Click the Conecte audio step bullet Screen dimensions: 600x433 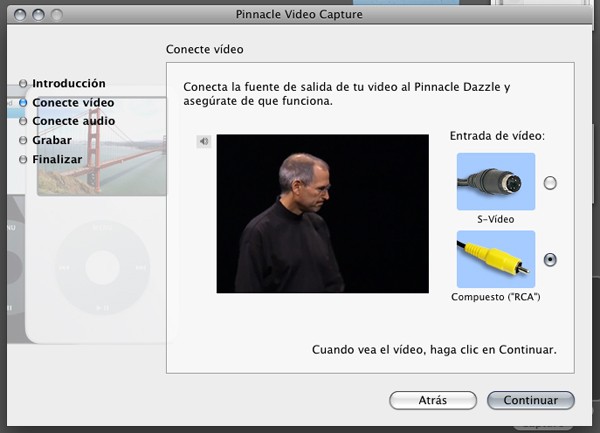pos(23,121)
